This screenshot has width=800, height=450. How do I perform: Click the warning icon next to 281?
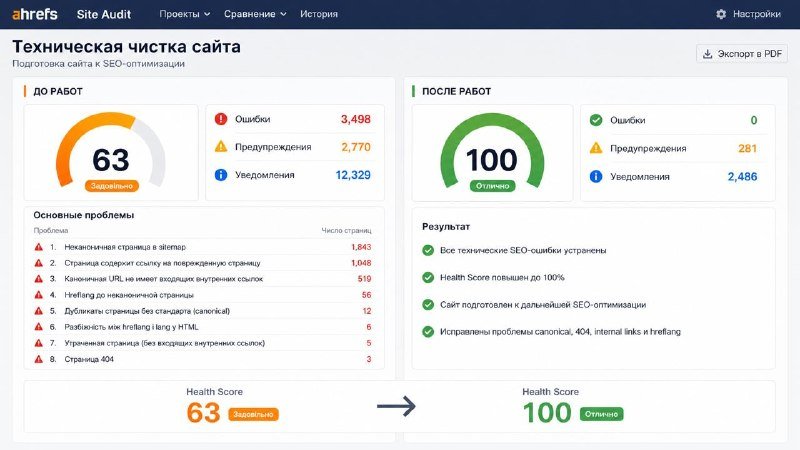pos(595,148)
